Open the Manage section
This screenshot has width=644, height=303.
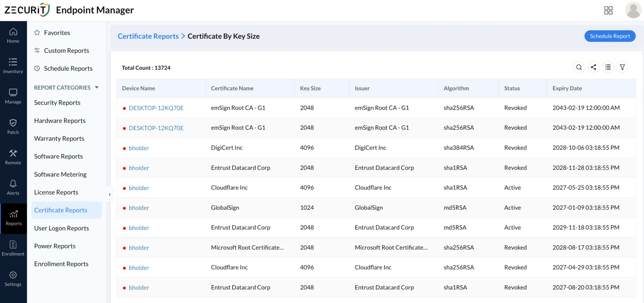pyautogui.click(x=13, y=97)
